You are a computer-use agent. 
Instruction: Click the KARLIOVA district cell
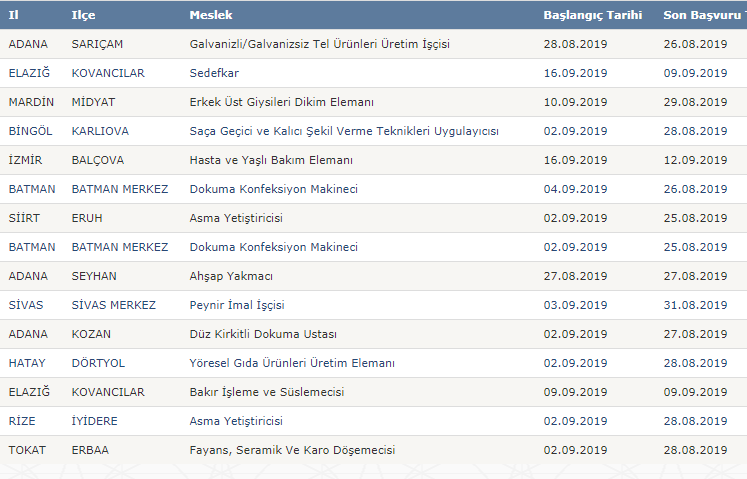pyautogui.click(x=100, y=131)
